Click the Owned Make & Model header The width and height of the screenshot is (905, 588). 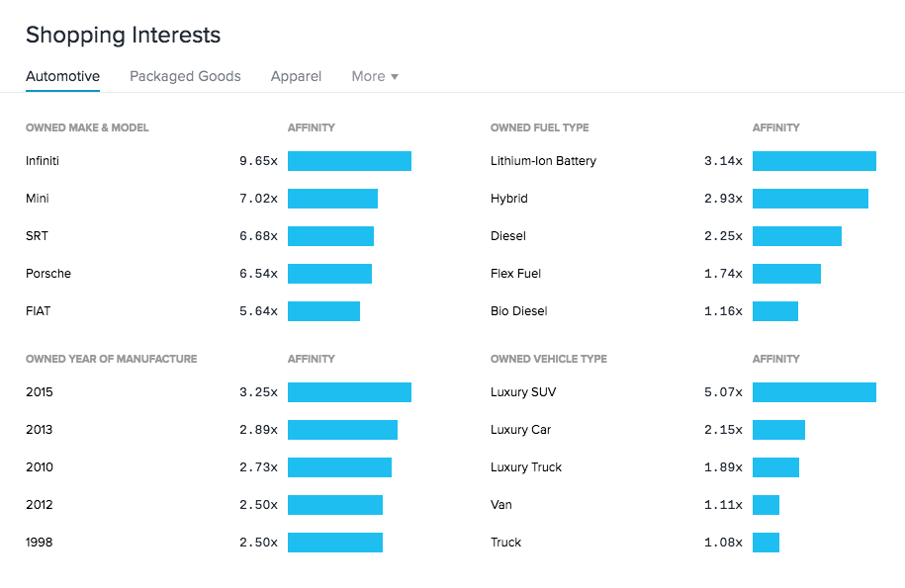point(87,127)
